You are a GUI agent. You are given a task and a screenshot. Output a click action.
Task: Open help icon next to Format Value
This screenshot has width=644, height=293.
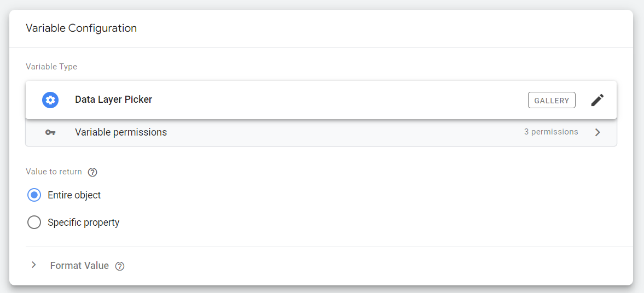point(120,266)
